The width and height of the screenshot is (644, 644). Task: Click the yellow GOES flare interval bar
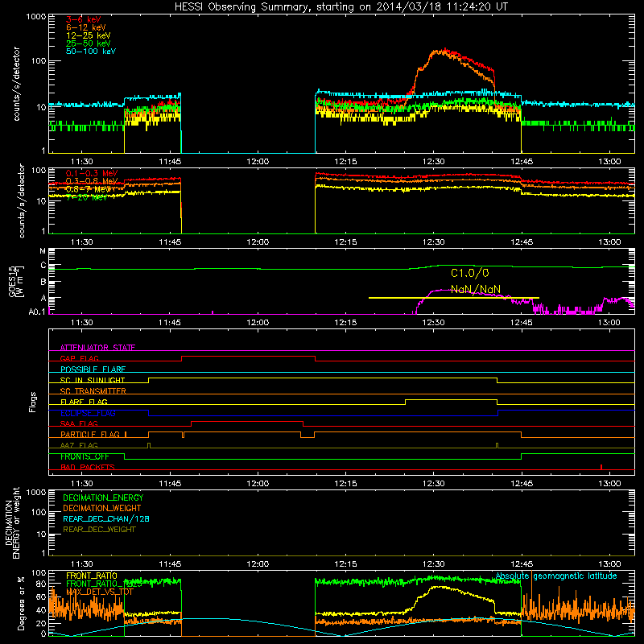click(x=454, y=298)
